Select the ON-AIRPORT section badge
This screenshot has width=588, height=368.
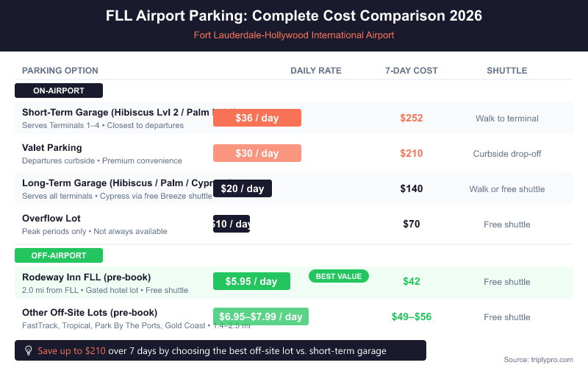pyautogui.click(x=59, y=91)
